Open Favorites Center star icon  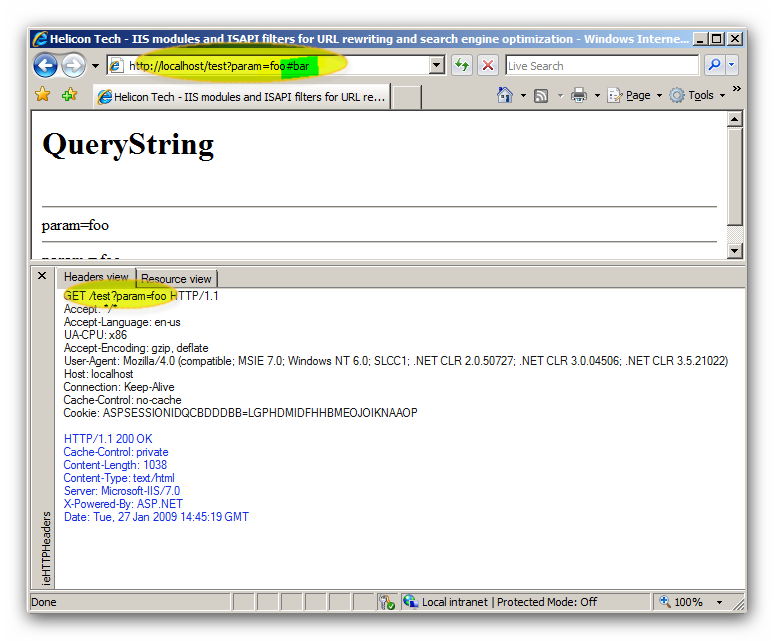[x=43, y=95]
